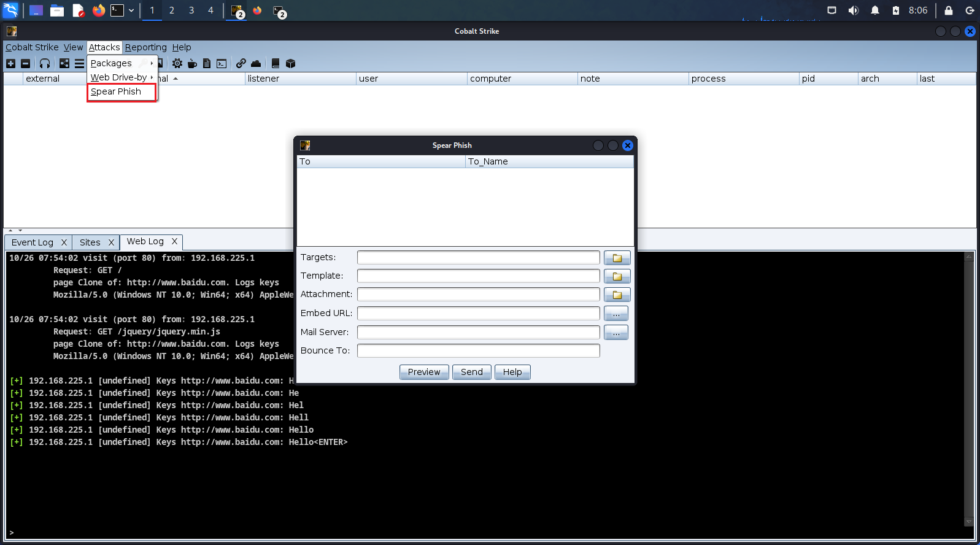Open the cloud web server icon
The image size is (980, 545).
256,63
